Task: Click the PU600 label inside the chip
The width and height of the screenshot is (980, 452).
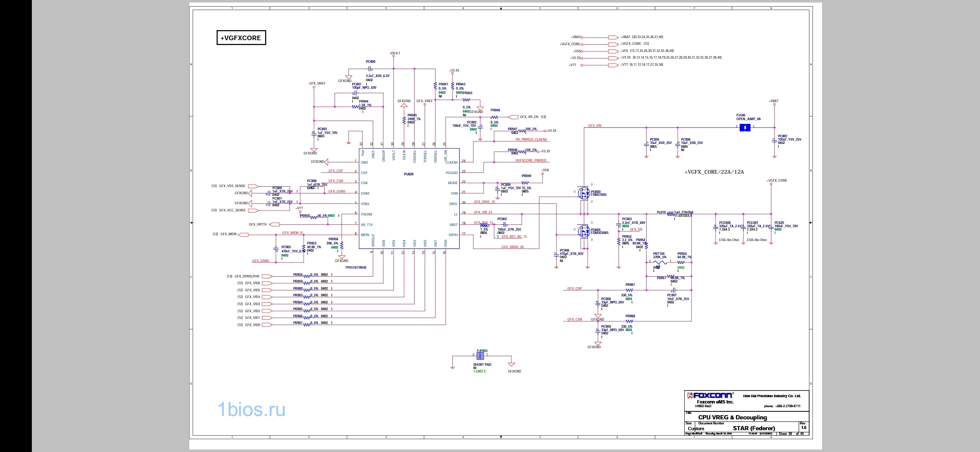Action: tap(408, 174)
